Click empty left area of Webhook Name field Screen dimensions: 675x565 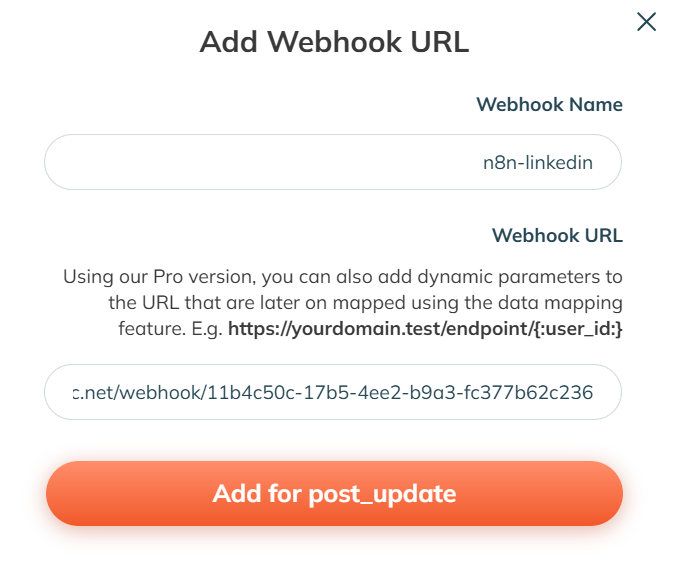[150, 162]
